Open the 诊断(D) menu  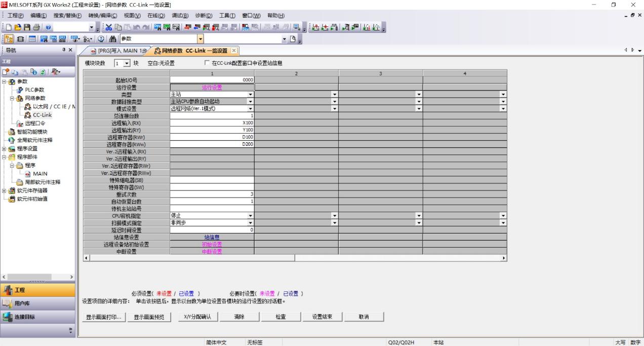click(x=204, y=15)
